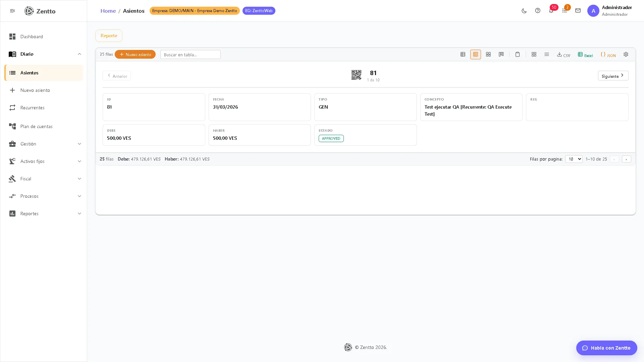Click BD: ZenttoWeb badge
This screenshot has width=644, height=362.
[x=259, y=11]
